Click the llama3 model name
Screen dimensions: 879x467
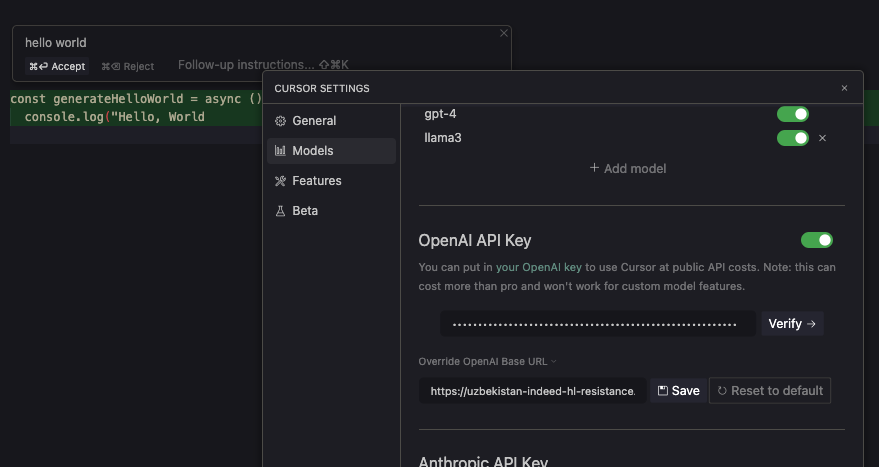click(x=443, y=138)
